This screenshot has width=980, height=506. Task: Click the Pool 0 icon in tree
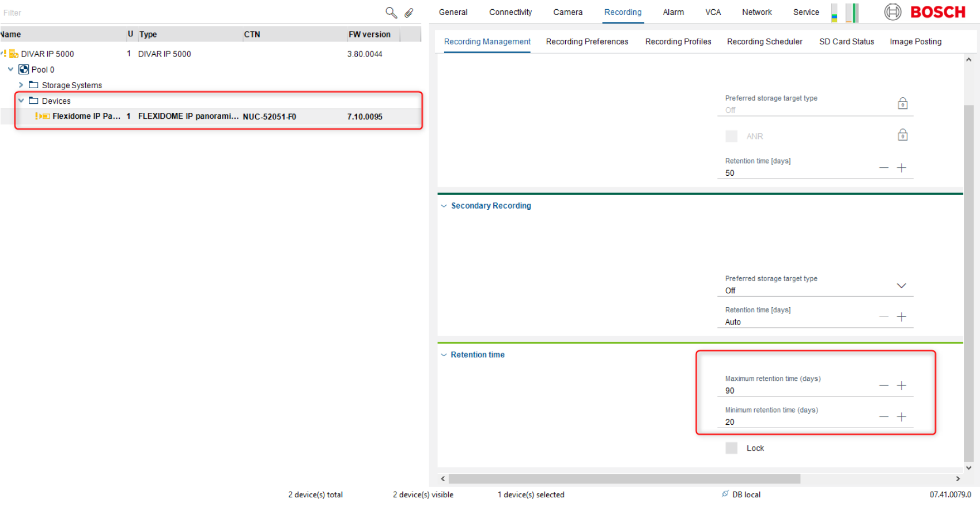[x=24, y=70]
